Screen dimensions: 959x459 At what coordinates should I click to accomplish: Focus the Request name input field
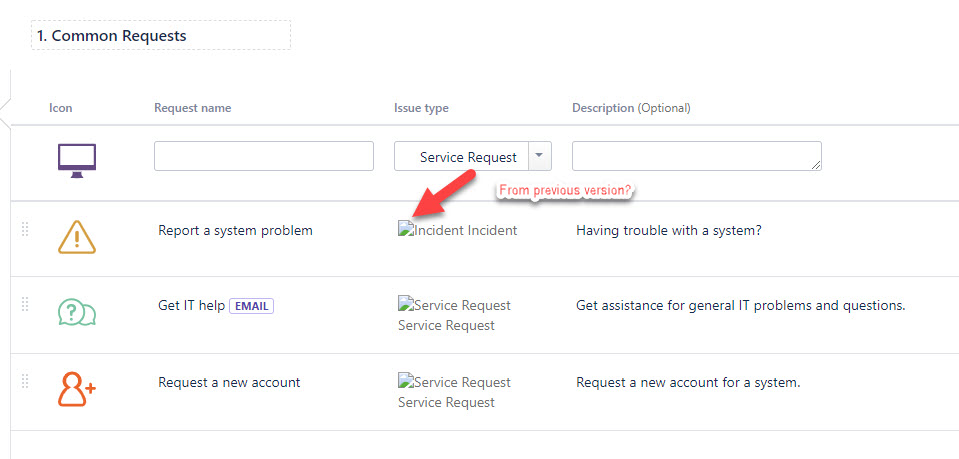[264, 156]
